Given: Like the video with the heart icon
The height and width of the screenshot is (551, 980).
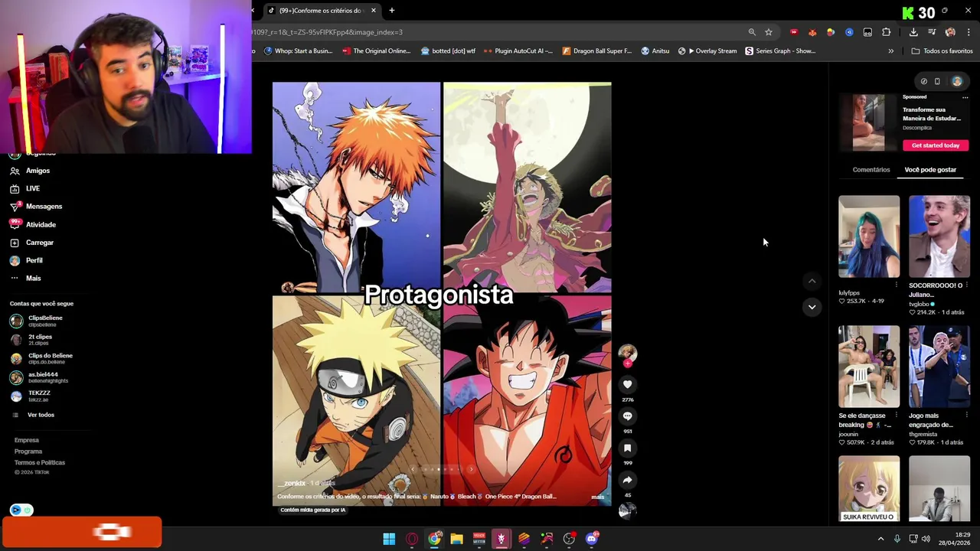Looking at the screenshot, I should pyautogui.click(x=627, y=384).
